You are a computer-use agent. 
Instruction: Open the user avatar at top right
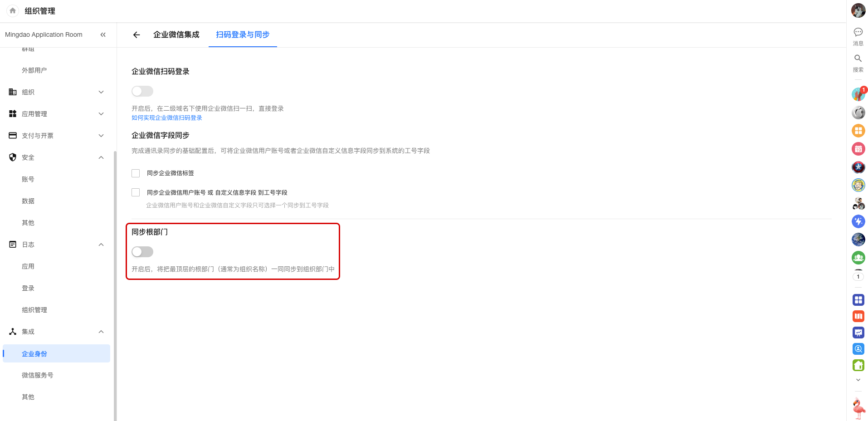pyautogui.click(x=858, y=10)
